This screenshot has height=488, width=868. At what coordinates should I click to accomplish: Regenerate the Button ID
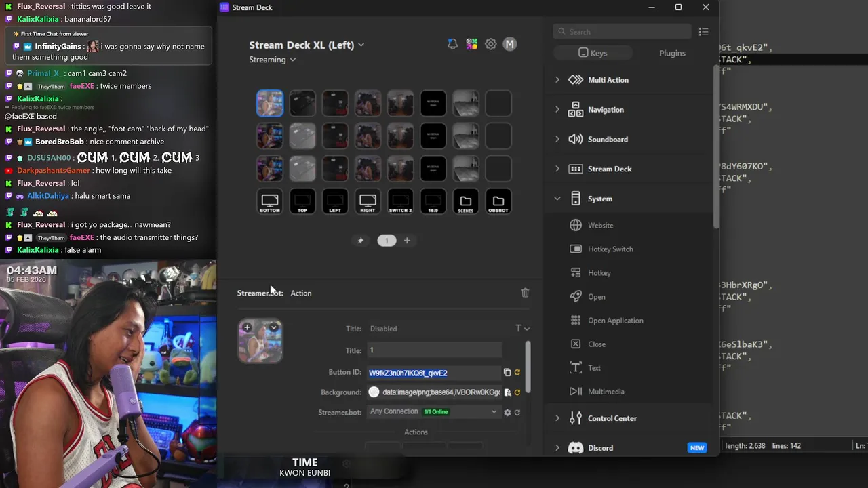[x=517, y=373]
